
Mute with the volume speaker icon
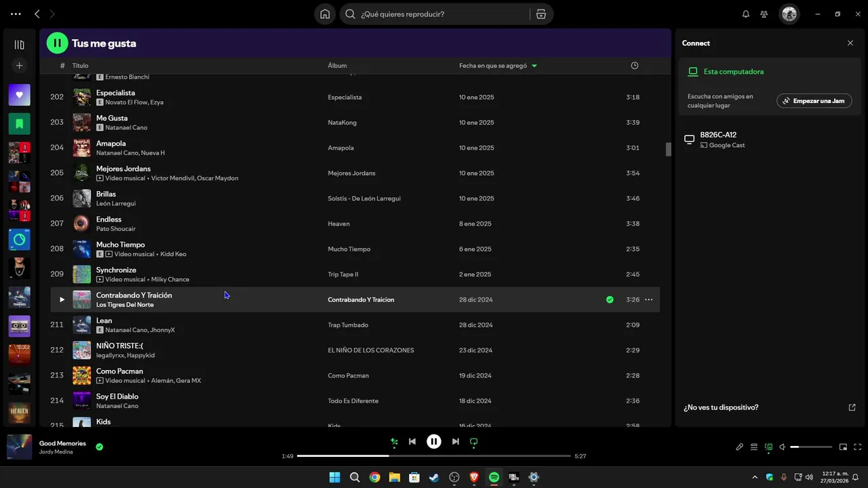point(782,447)
